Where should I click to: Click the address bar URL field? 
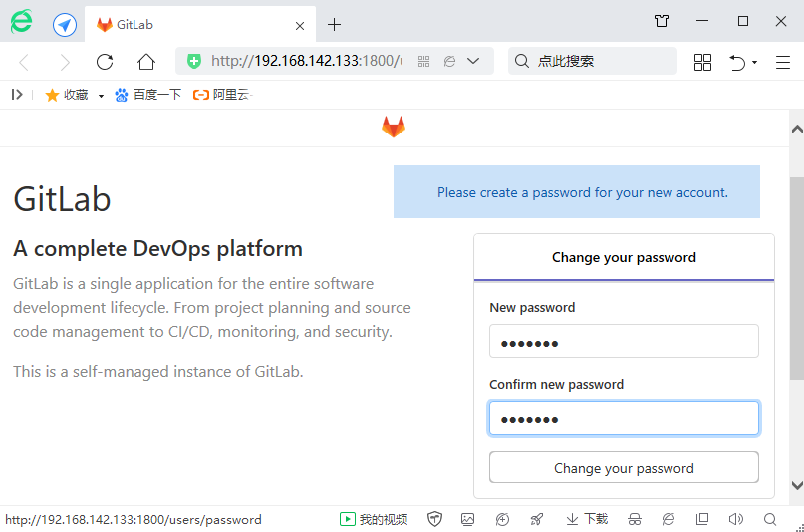(x=307, y=61)
